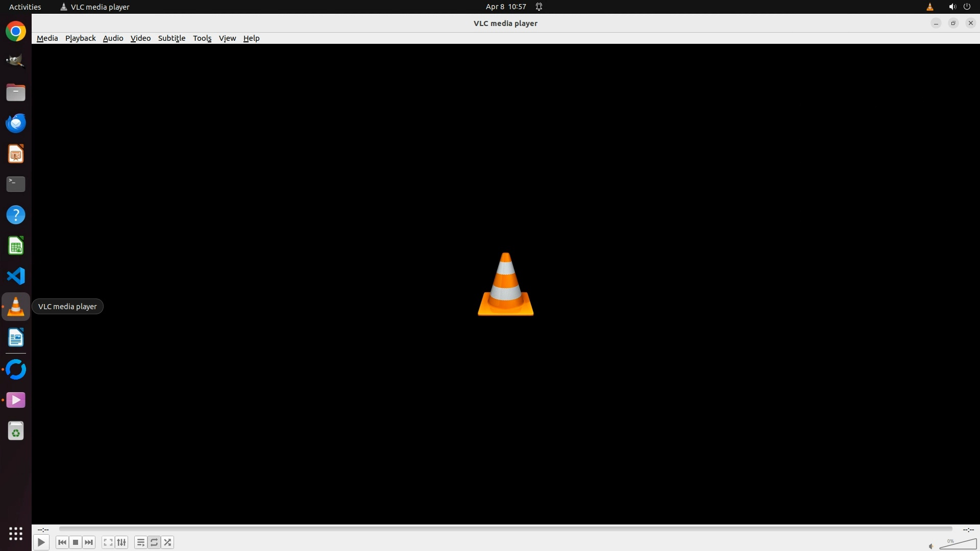Show extended settings (equalizer icon)
Screen dimensions: 980x551
coord(121,542)
